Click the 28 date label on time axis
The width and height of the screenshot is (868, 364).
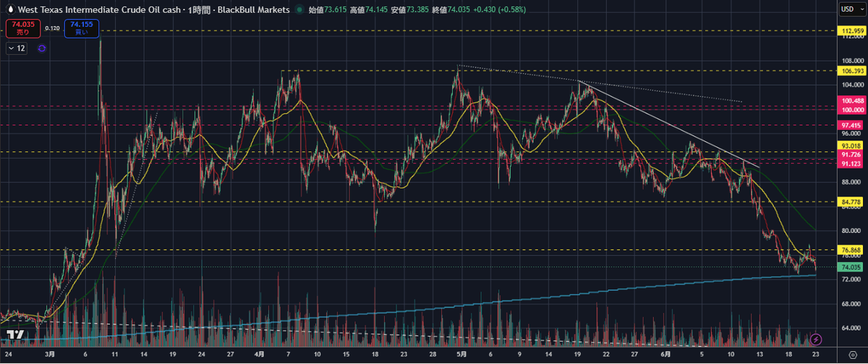433,355
